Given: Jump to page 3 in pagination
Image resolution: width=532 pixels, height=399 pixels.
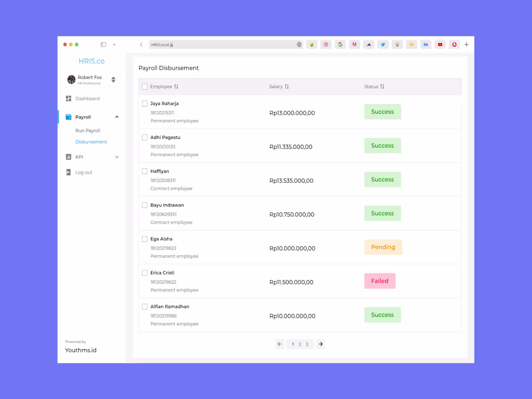Looking at the screenshot, I should click(307, 344).
